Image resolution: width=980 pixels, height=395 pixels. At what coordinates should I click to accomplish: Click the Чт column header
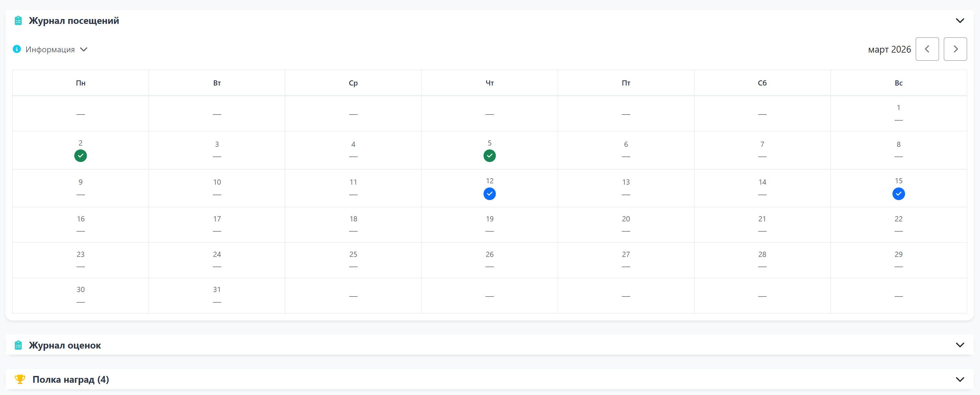pyautogui.click(x=490, y=83)
